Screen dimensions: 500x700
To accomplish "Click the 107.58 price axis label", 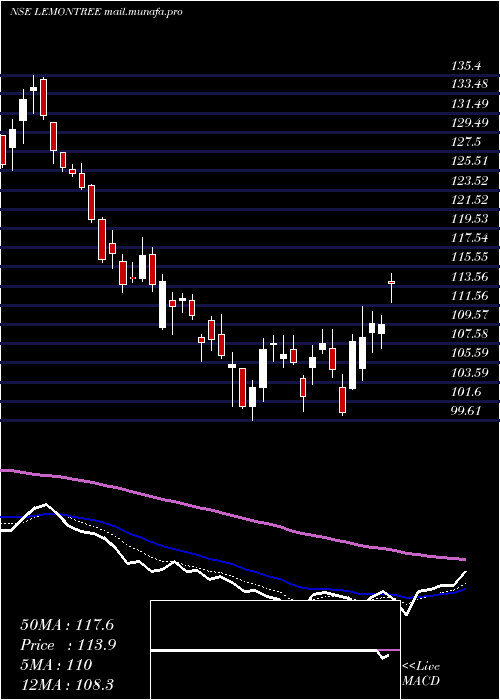I will click(x=470, y=334).
